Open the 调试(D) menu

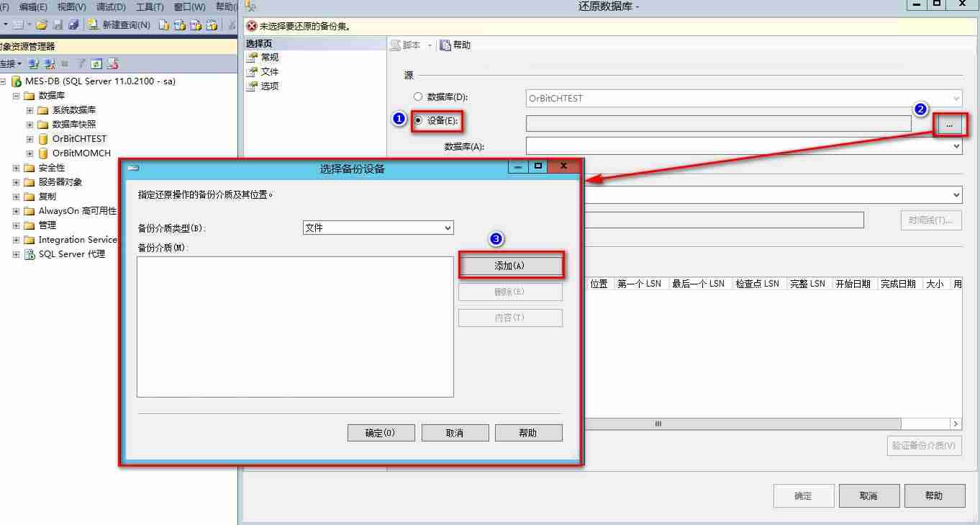click(110, 6)
